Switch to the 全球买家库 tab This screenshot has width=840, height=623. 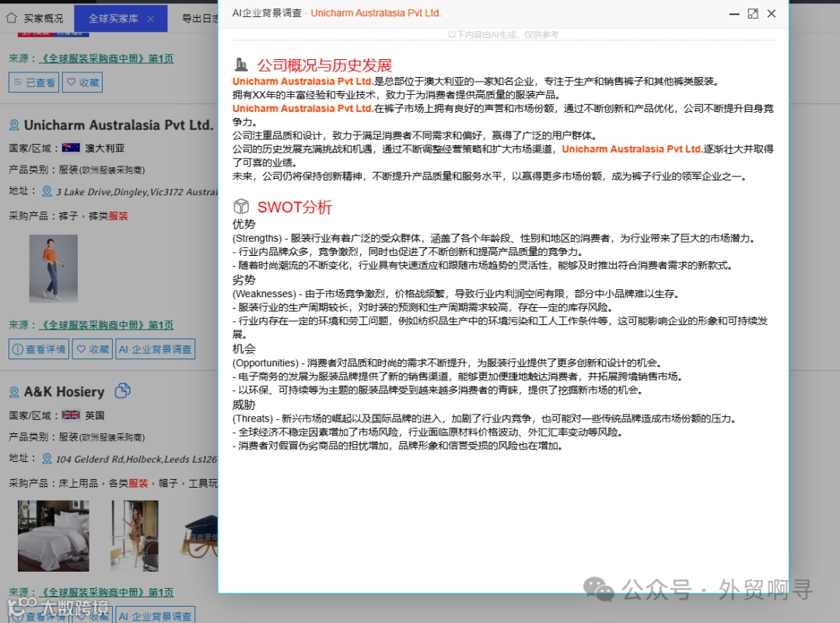[x=113, y=19]
